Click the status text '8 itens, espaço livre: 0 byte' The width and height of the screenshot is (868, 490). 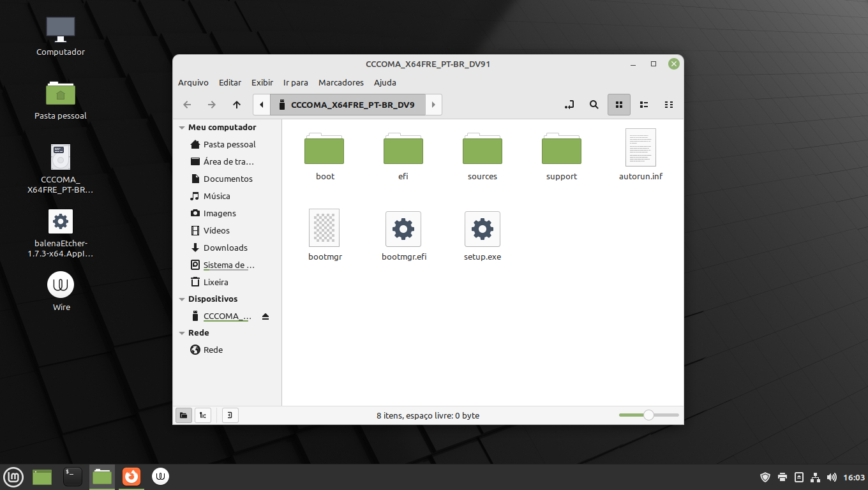pos(428,415)
